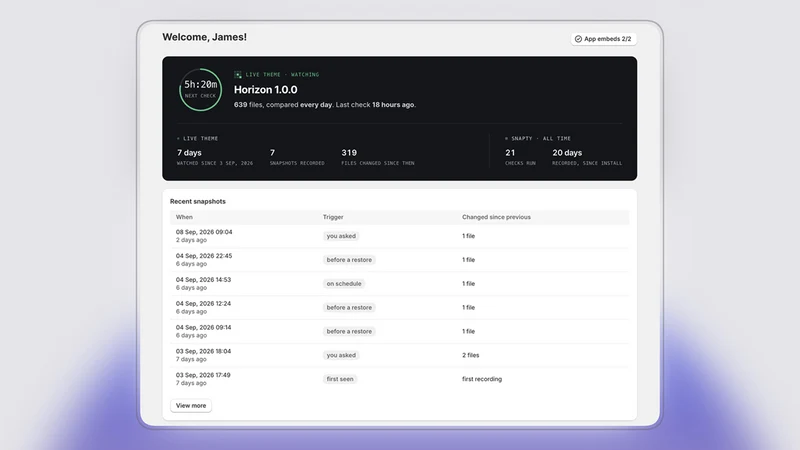Click the App embeds 2/2 button
The width and height of the screenshot is (800, 450).
[x=603, y=39]
